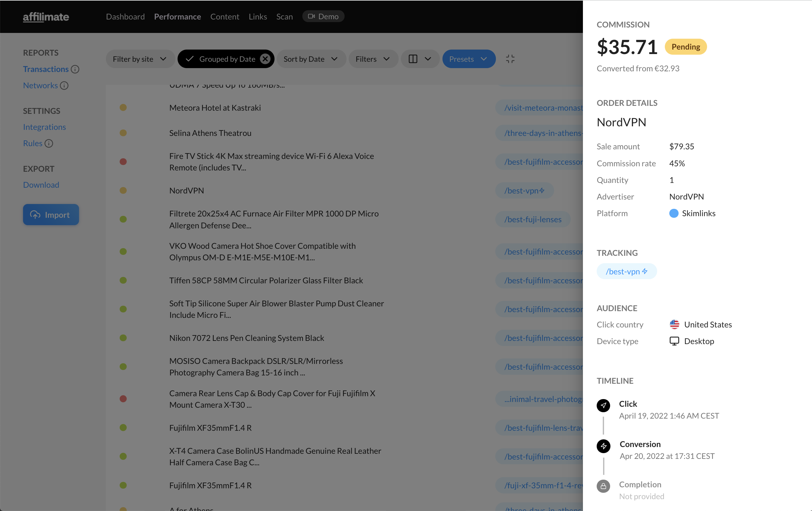The height and width of the screenshot is (511, 812).
Task: Remove the Grouped by Date filter chip
Action: (x=265, y=59)
